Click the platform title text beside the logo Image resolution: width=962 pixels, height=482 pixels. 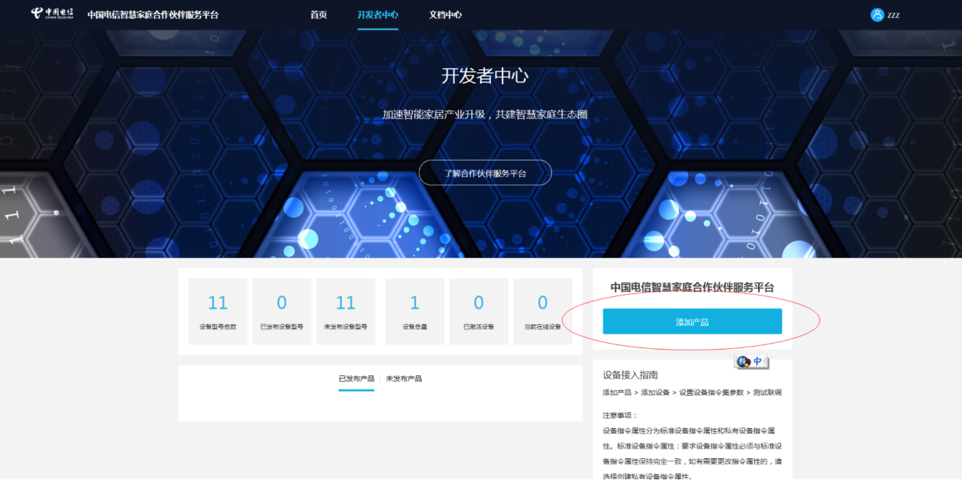tap(153, 15)
